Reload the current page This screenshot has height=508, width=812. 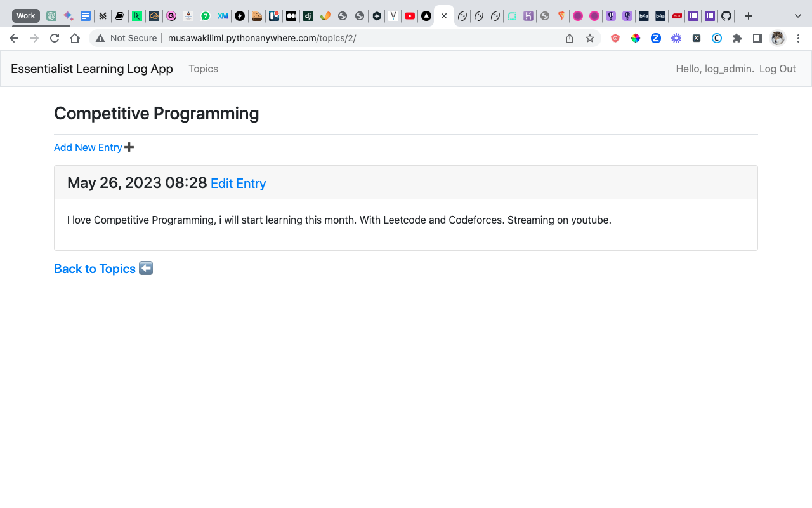tap(55, 38)
